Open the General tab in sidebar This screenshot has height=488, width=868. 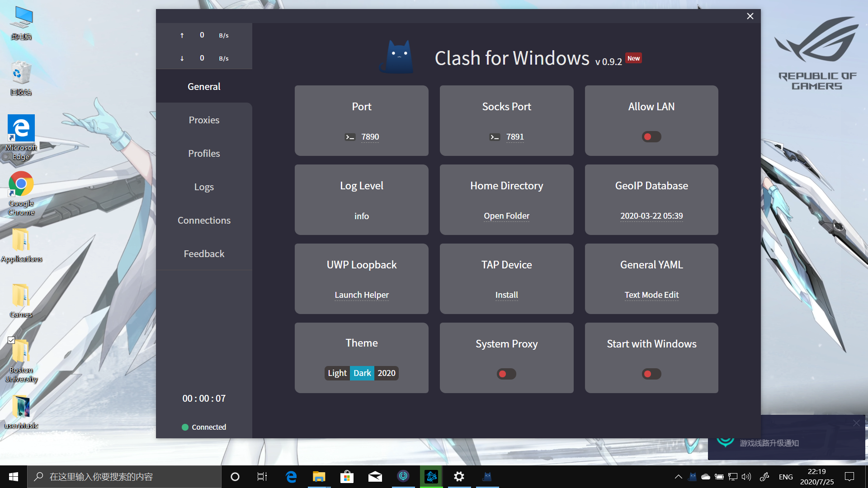[204, 86]
